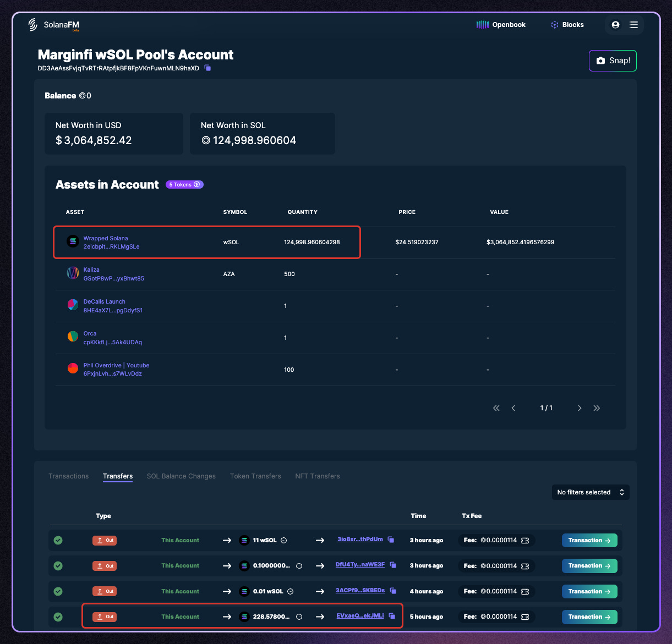Image resolution: width=672 pixels, height=644 pixels.
Task: Click the fee ticket icon in 0.01 wSOL row
Action: tap(525, 592)
